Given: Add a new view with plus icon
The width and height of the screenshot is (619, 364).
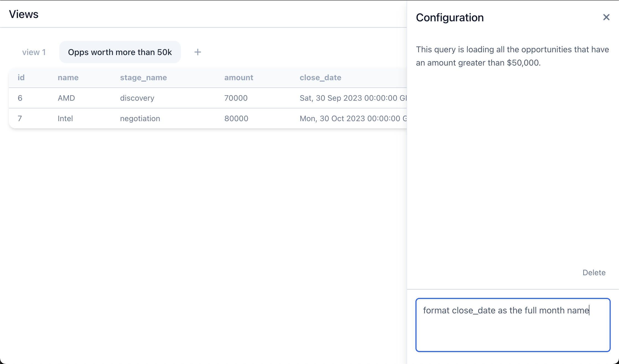Looking at the screenshot, I should coord(197,52).
